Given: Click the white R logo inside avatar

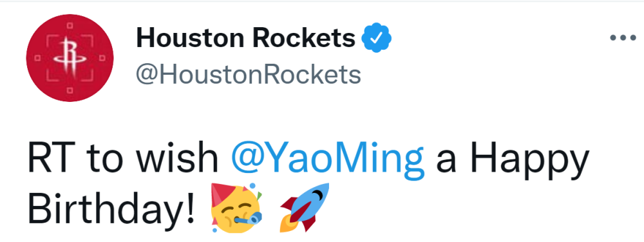Looking at the screenshot, I should pos(70,59).
